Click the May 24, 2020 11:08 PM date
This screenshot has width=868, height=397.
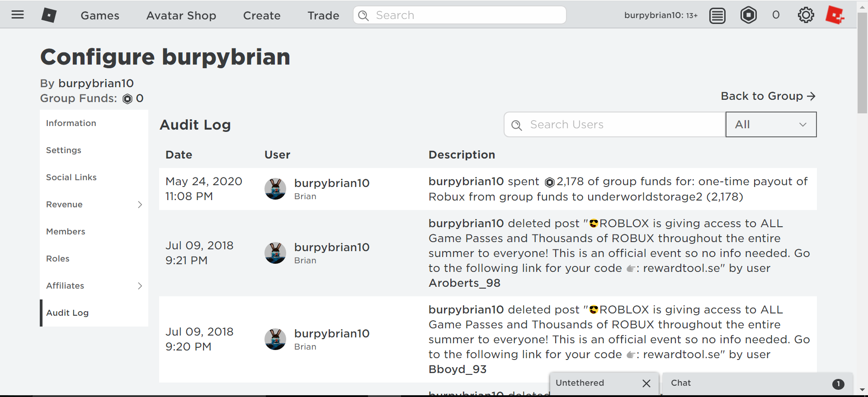(204, 189)
